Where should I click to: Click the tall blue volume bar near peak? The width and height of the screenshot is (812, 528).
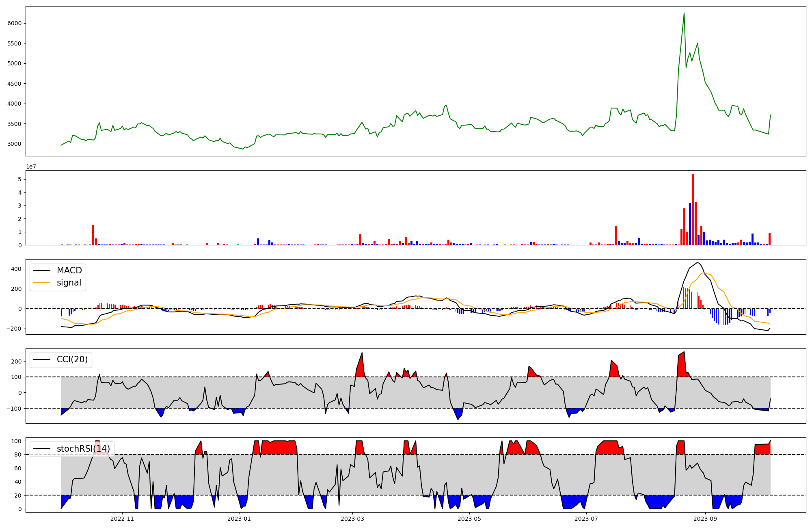click(690, 224)
